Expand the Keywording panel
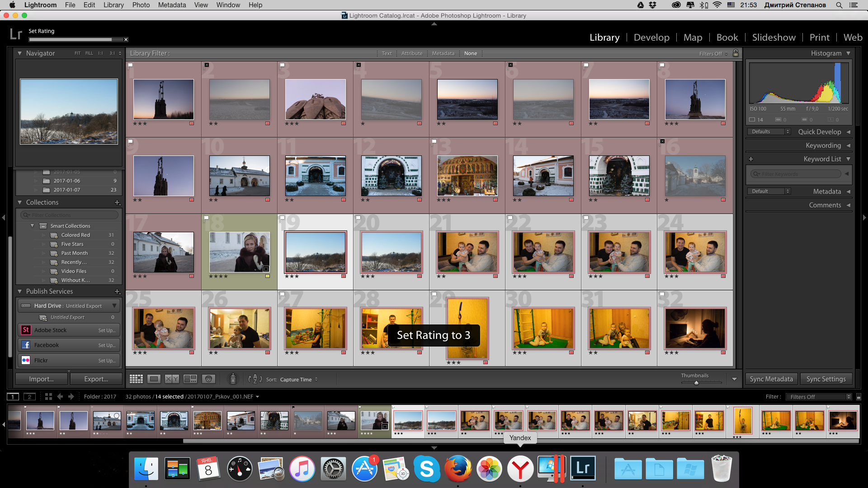Viewport: 868px width, 488px height. pyautogui.click(x=823, y=145)
